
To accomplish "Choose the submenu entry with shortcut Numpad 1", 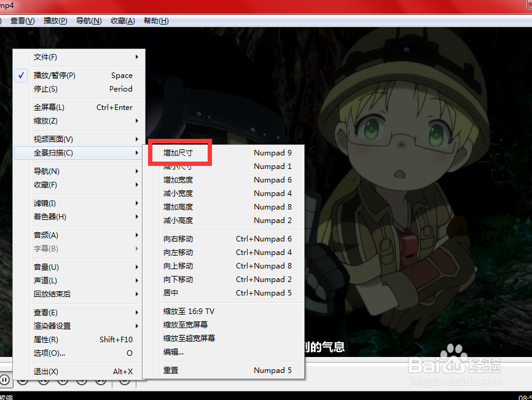I will (x=223, y=167).
